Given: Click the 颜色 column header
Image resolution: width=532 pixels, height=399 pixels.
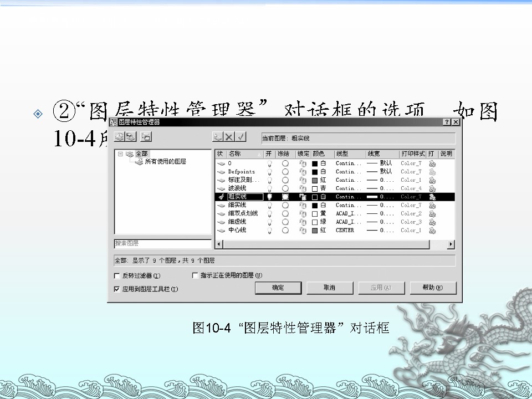Looking at the screenshot, I should (x=321, y=154).
